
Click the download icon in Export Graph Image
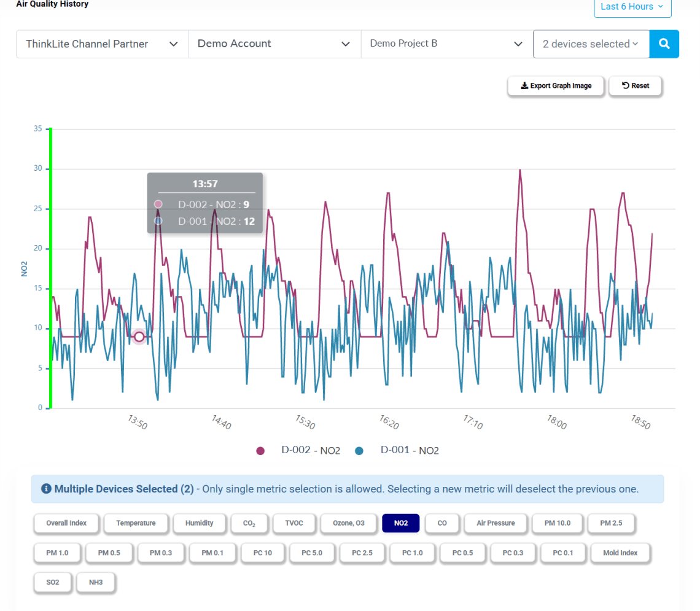coord(524,86)
